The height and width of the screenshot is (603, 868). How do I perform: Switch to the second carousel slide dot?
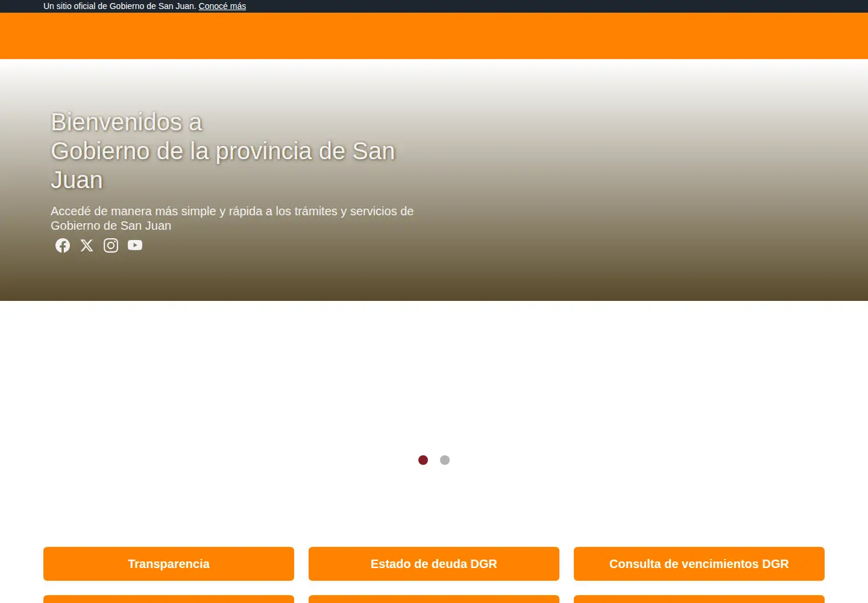coord(445,460)
